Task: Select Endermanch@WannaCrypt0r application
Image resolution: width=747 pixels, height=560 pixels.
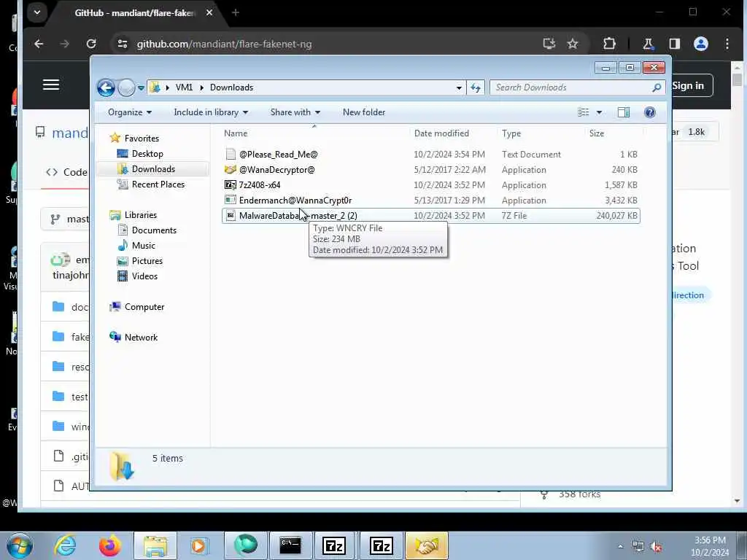Action: 430,200
